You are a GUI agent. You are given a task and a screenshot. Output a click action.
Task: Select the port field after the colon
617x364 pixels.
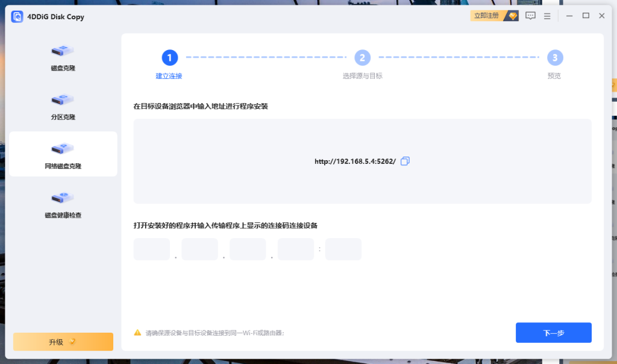pyautogui.click(x=343, y=249)
